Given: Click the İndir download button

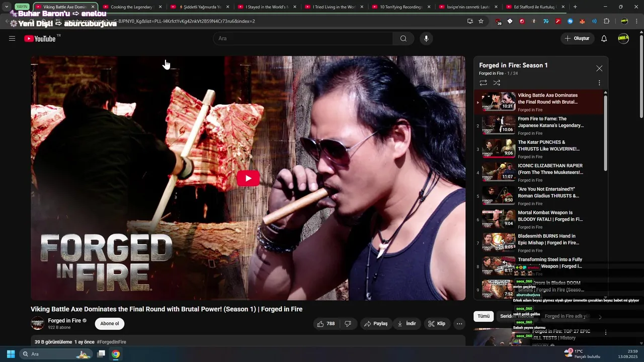Looking at the screenshot, I should coord(407,324).
